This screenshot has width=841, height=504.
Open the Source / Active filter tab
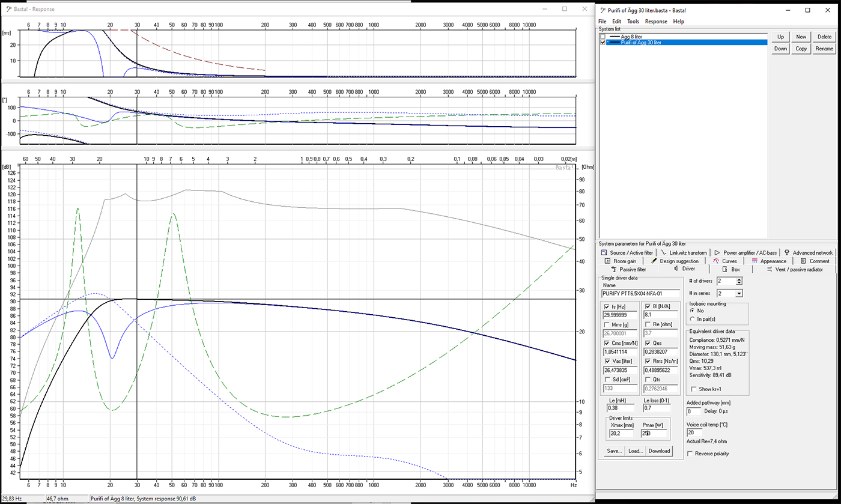pos(628,253)
